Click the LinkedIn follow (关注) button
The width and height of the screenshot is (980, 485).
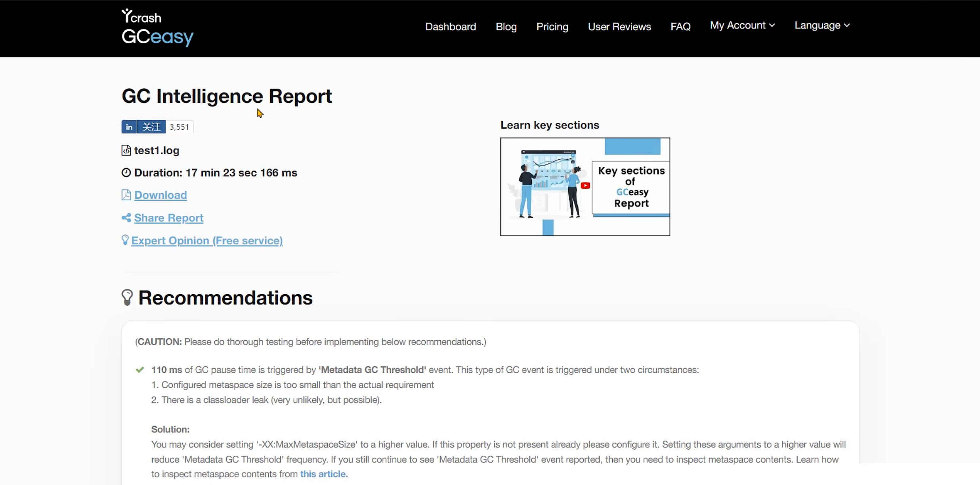pos(151,127)
